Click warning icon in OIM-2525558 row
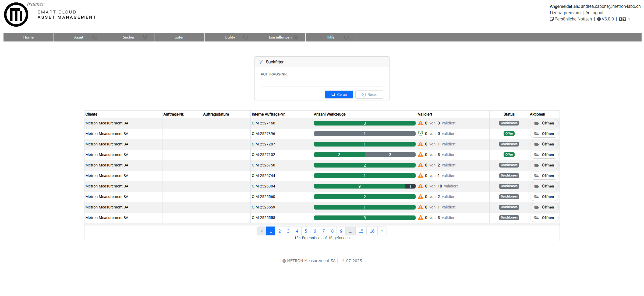The height and width of the screenshot is (296, 644). tap(420, 218)
